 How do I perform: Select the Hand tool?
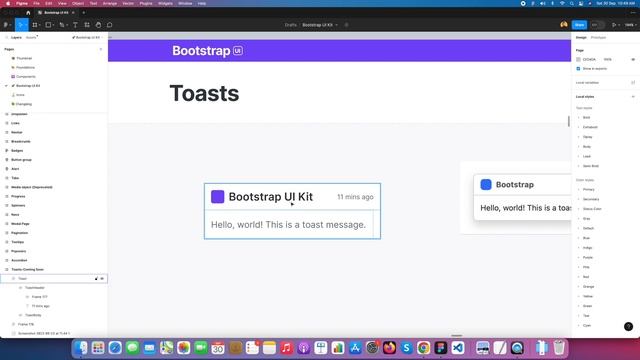(98, 25)
